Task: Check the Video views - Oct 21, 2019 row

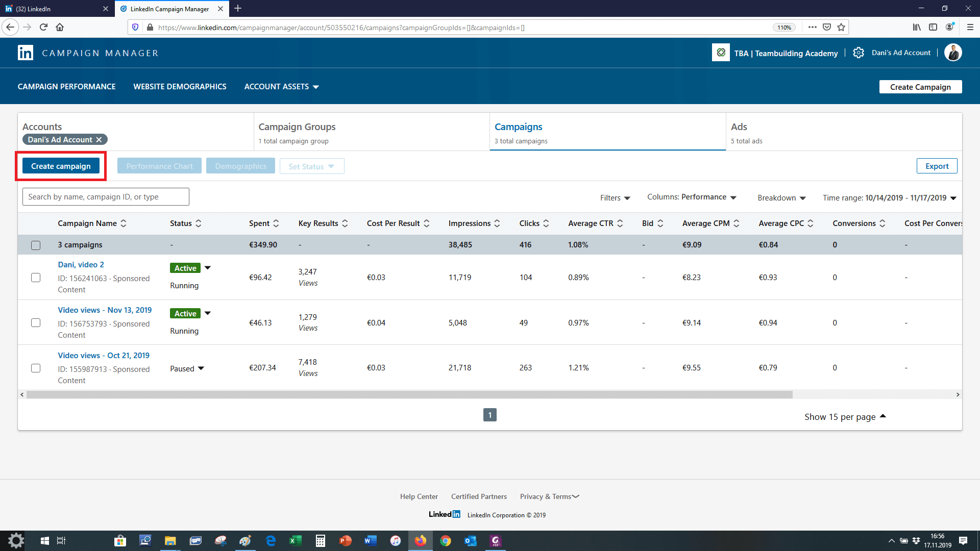Action: pos(36,368)
